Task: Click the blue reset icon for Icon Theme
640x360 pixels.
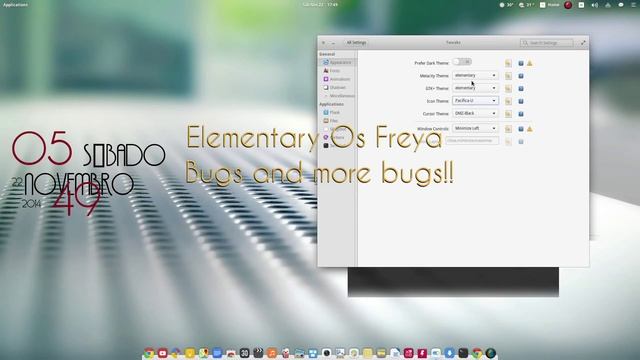Action: click(521, 101)
